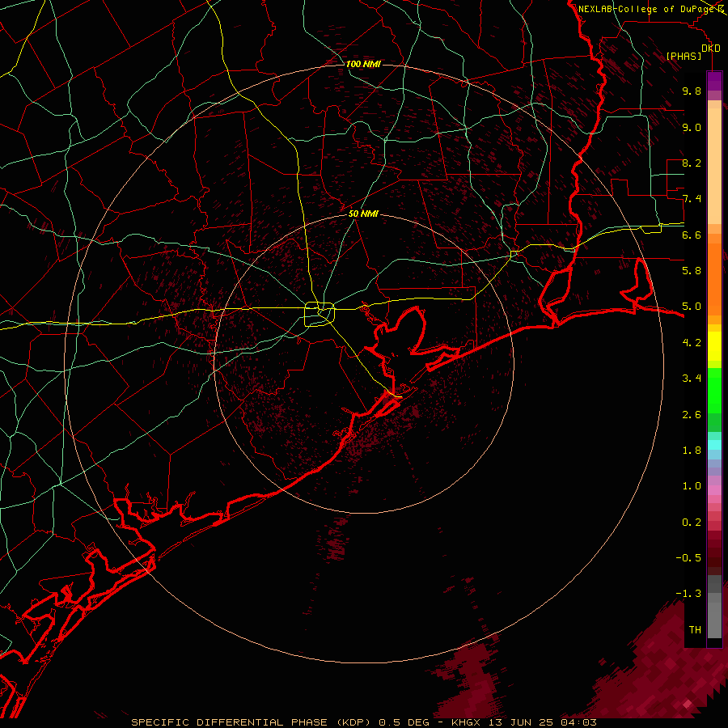Click the [PHAS] scale header
The width and height of the screenshot is (728, 728).
point(684,56)
